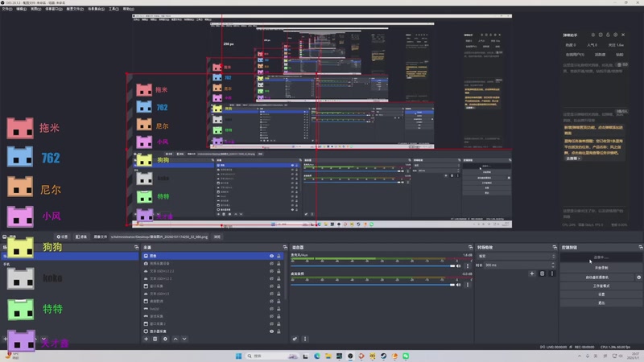This screenshot has height=362, width=644.
Task: Adjust the 桌面音频 volume slider
Action: (374, 285)
